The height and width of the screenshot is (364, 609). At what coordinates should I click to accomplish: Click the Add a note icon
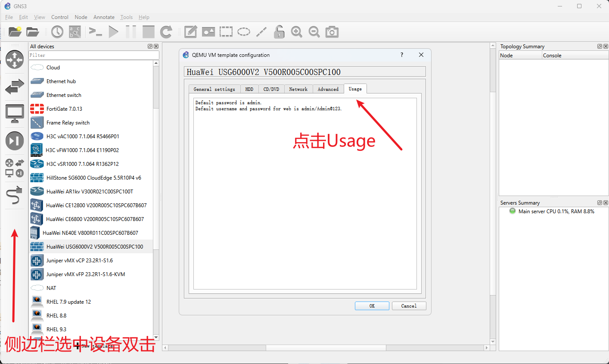click(x=190, y=32)
